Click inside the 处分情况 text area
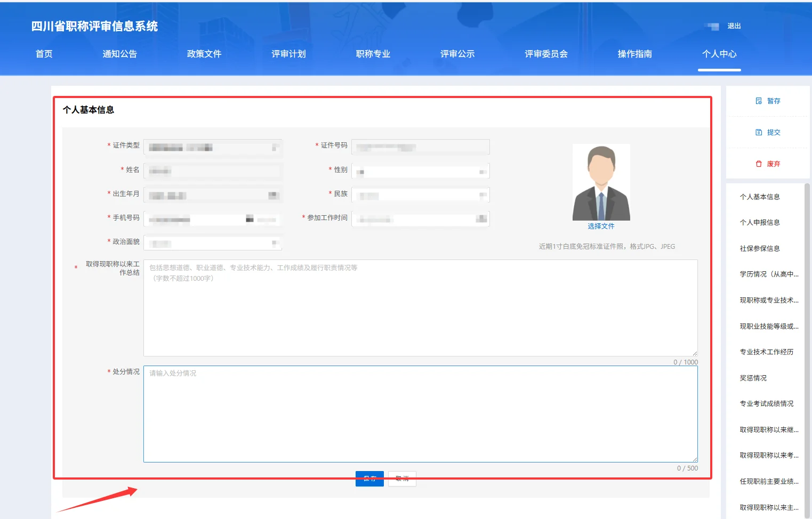The image size is (812, 519). coord(420,414)
